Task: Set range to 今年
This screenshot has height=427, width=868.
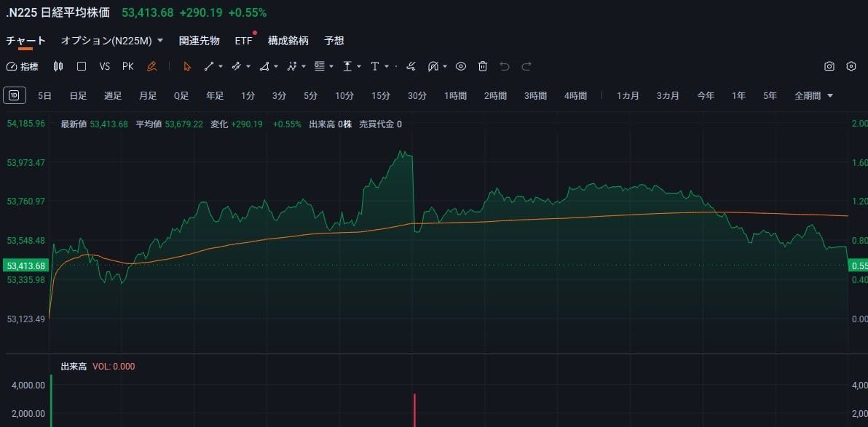Action: point(706,96)
